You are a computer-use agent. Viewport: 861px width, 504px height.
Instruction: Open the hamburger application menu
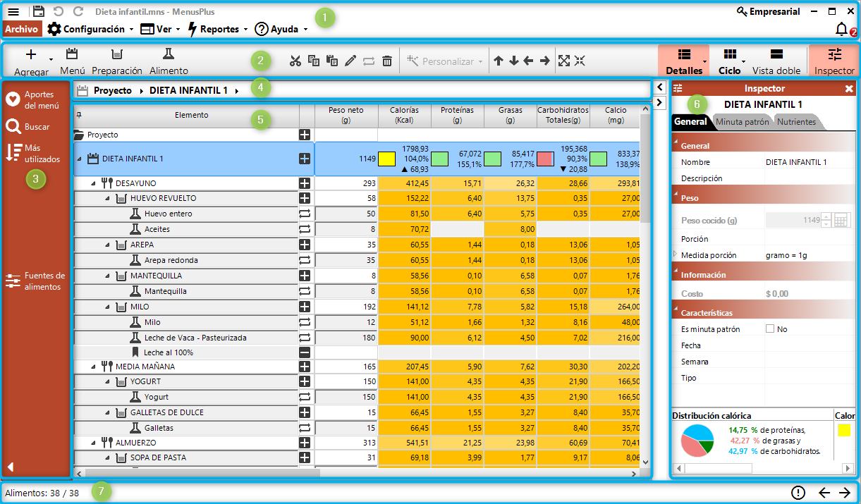tap(13, 12)
